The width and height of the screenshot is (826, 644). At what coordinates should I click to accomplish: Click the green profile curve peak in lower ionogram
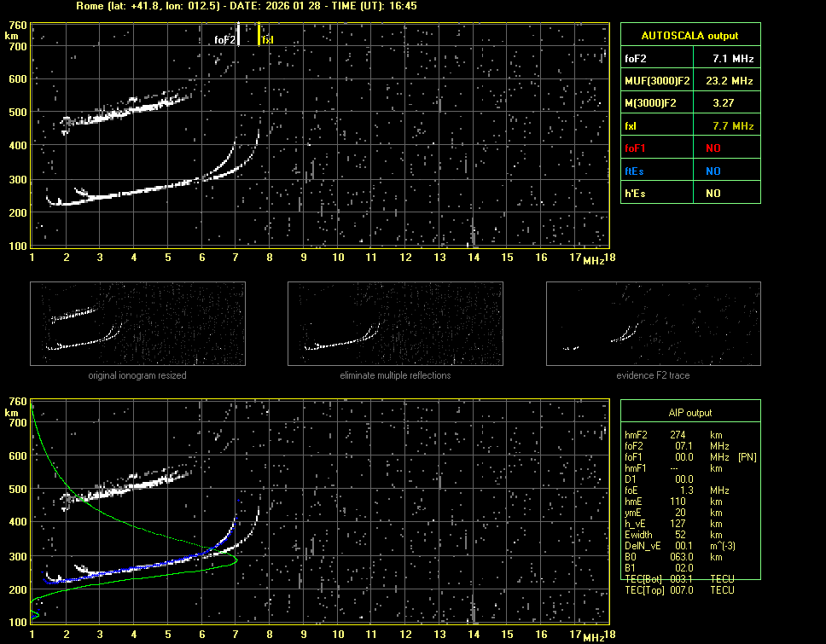pyautogui.click(x=237, y=560)
